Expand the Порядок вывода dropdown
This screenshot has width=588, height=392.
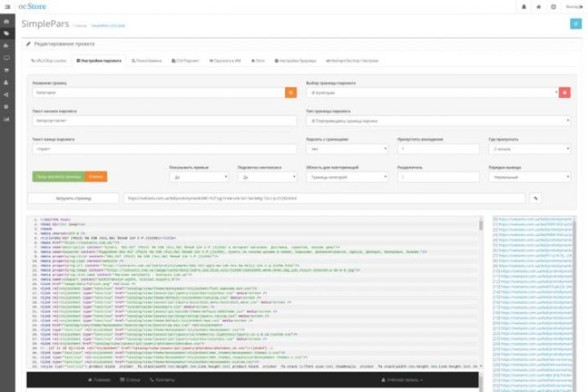tap(530, 177)
